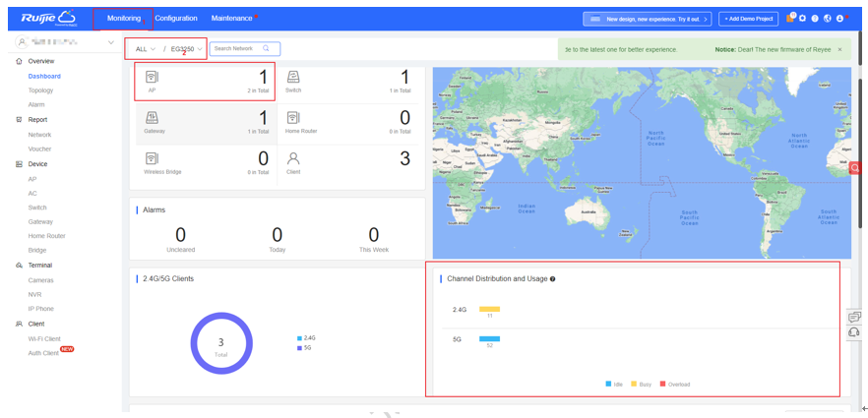Open the Network report item
The image size is (868, 418).
(39, 135)
